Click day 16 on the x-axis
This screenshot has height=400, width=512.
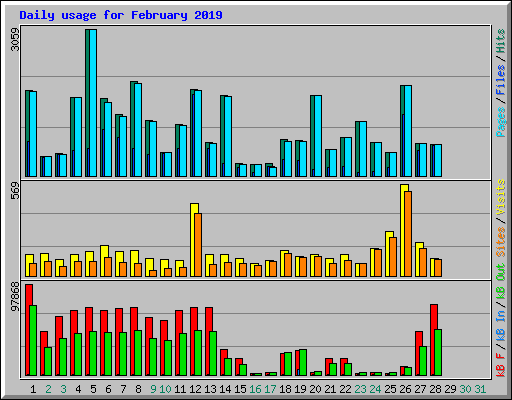coord(255,389)
